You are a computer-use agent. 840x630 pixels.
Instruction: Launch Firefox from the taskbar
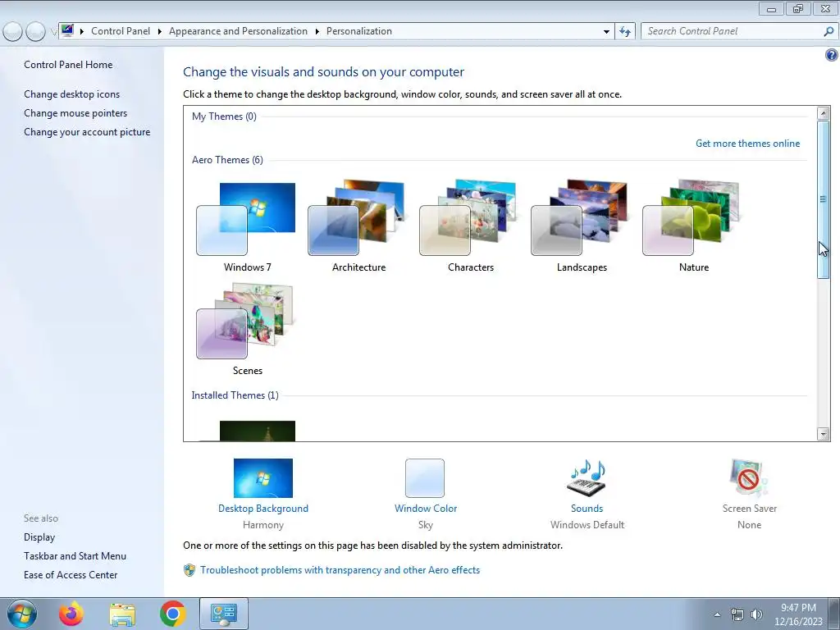[x=71, y=614]
